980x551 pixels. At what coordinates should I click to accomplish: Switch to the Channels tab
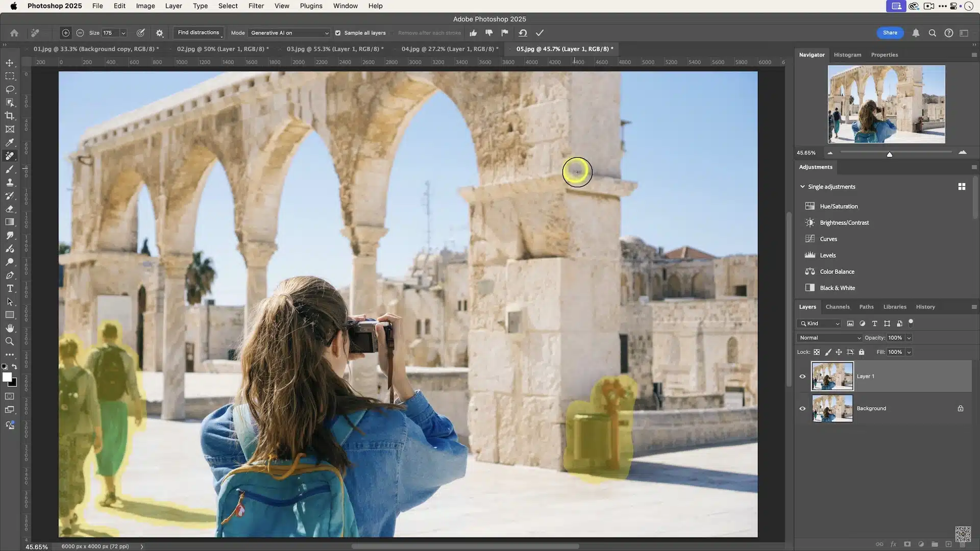pos(838,307)
